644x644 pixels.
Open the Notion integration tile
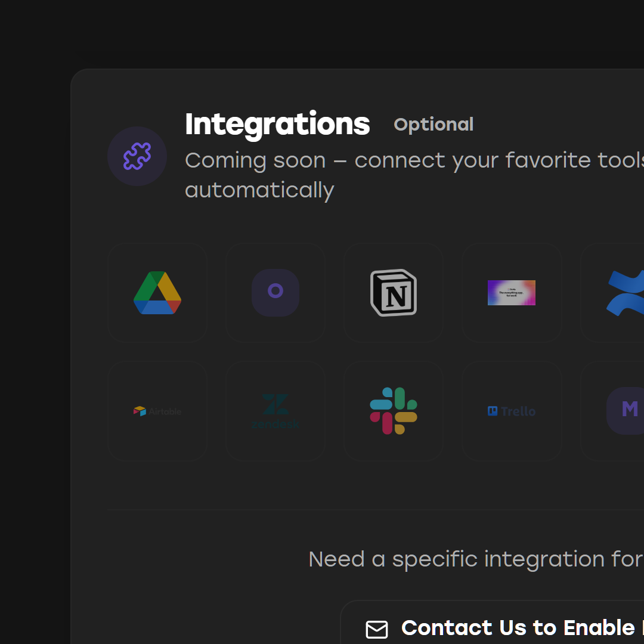[x=394, y=293]
